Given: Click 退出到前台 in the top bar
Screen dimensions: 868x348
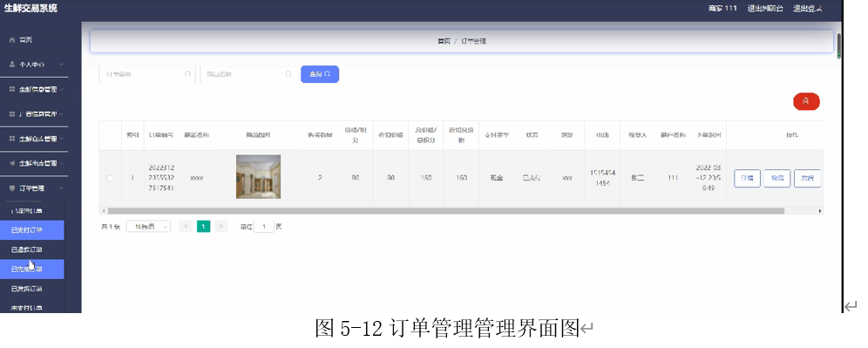Looking at the screenshot, I should pyautogui.click(x=765, y=9).
